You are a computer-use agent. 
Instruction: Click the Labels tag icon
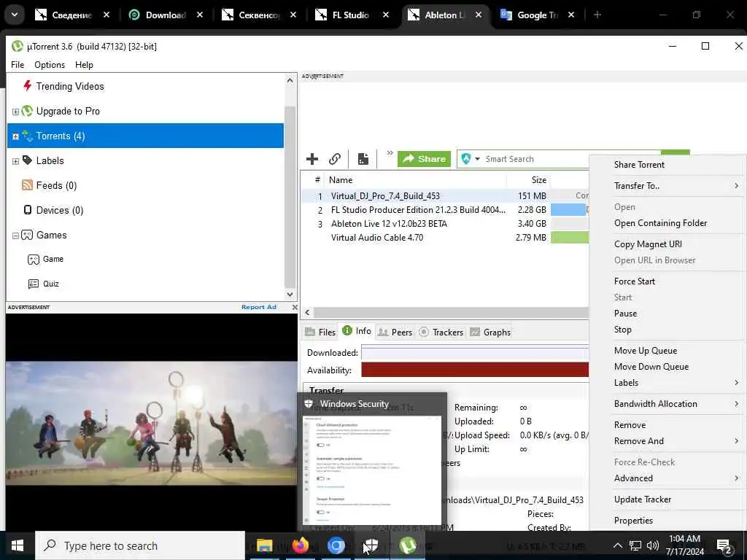pyautogui.click(x=27, y=160)
